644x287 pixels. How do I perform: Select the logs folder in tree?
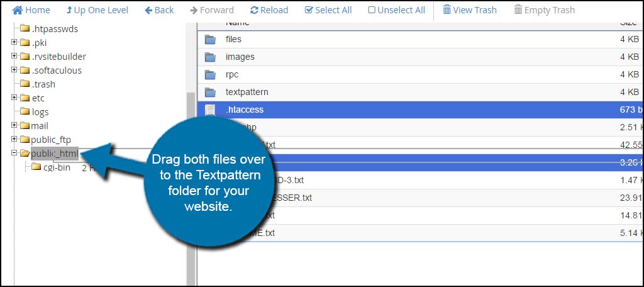(x=40, y=111)
